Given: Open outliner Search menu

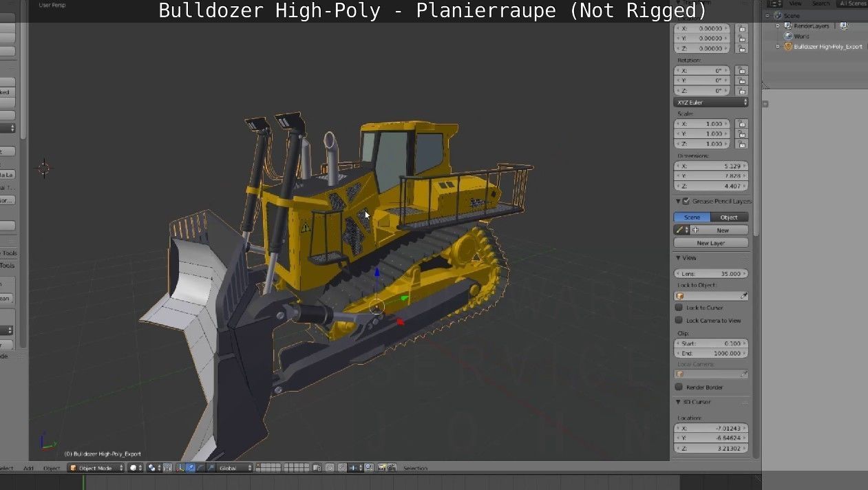Looking at the screenshot, I should [x=821, y=3].
